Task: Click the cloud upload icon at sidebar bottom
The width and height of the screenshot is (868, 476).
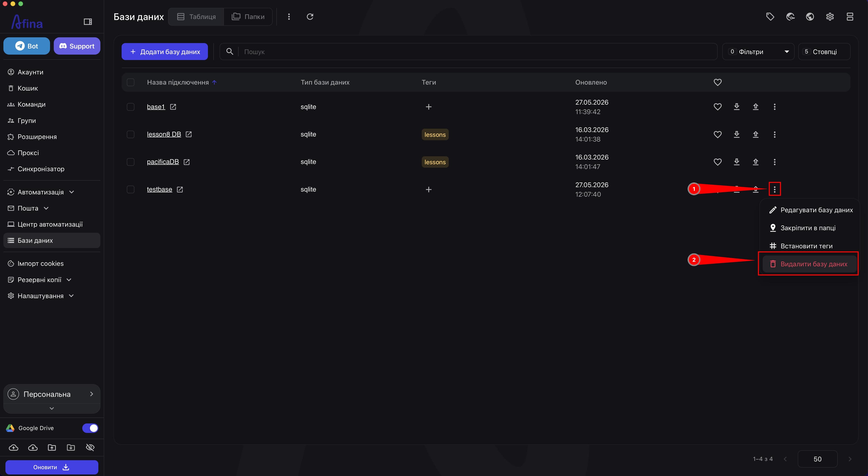Action: tap(14, 447)
